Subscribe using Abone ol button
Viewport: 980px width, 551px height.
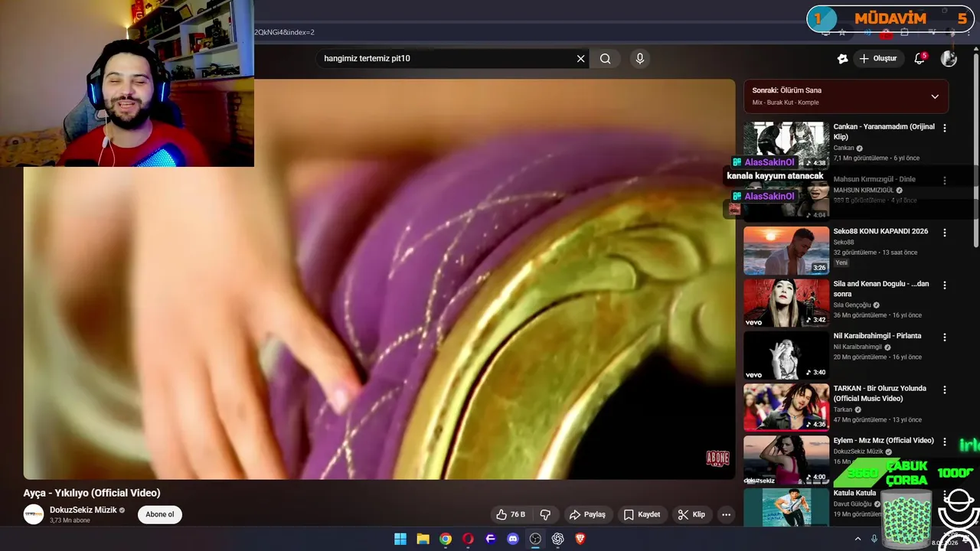click(x=160, y=514)
